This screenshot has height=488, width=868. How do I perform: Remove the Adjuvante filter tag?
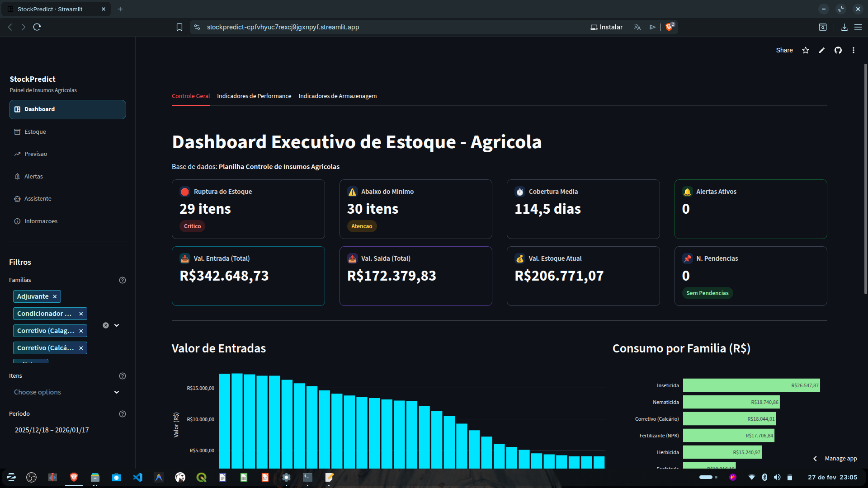click(x=55, y=296)
